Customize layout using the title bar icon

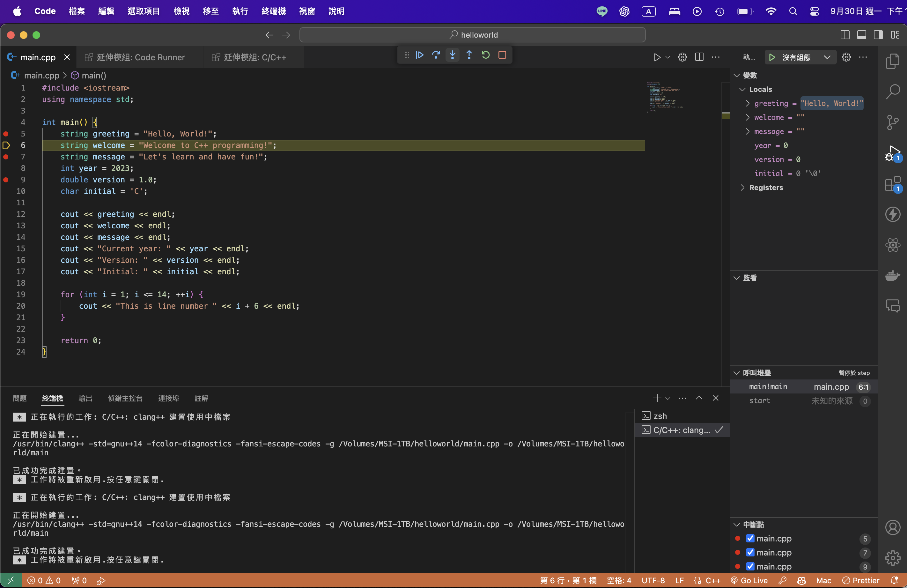pos(895,35)
